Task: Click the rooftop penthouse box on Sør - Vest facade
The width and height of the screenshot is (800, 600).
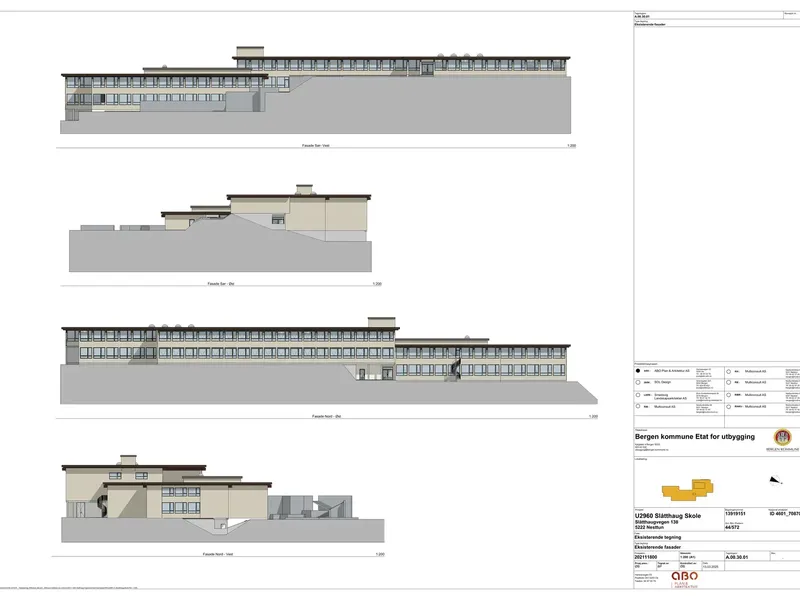Action: (250, 52)
